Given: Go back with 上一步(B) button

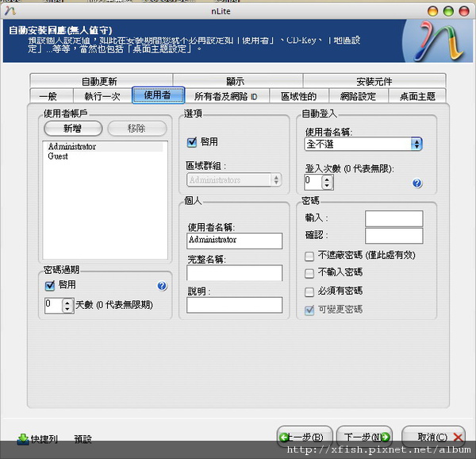Looking at the screenshot, I should (x=305, y=437).
